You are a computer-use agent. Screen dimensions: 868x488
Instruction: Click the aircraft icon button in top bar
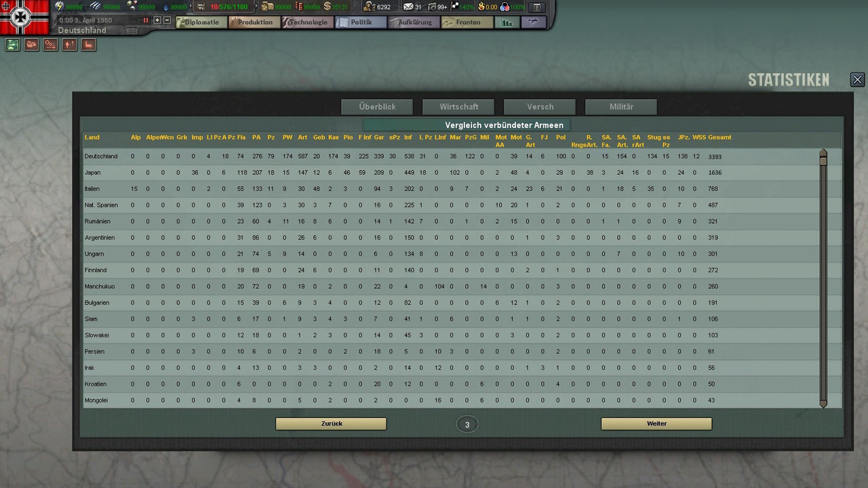click(x=533, y=22)
